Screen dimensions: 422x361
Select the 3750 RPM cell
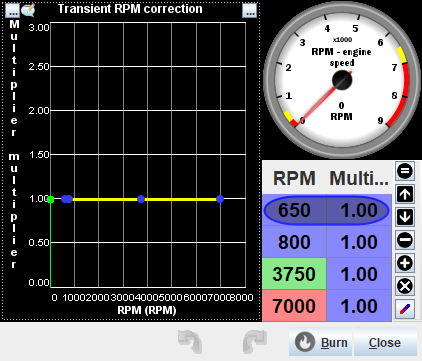(x=294, y=274)
